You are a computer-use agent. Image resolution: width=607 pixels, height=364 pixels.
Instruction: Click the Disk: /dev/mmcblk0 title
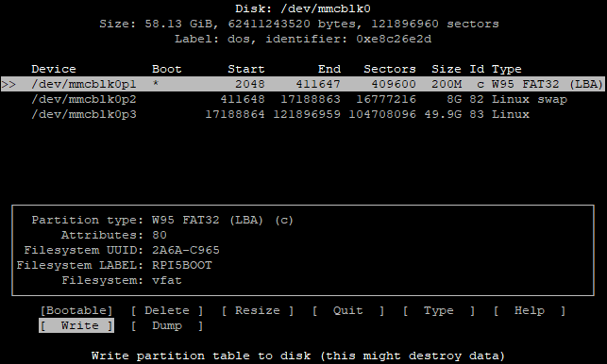pos(303,8)
